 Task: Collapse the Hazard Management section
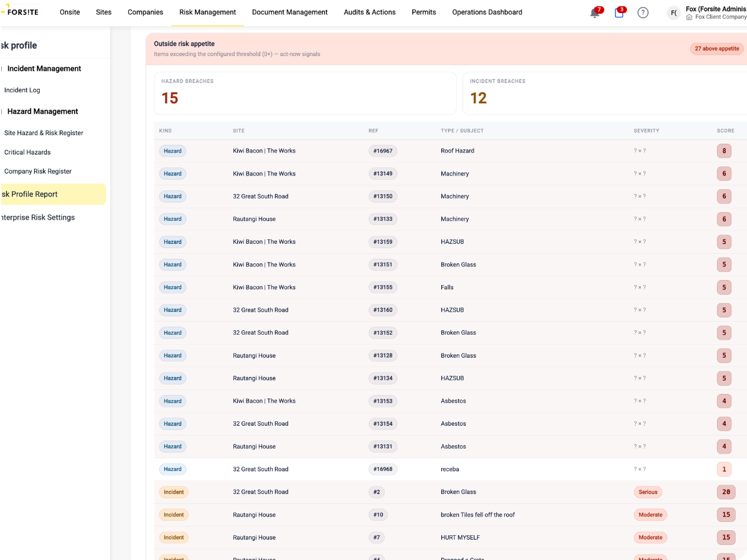42,111
